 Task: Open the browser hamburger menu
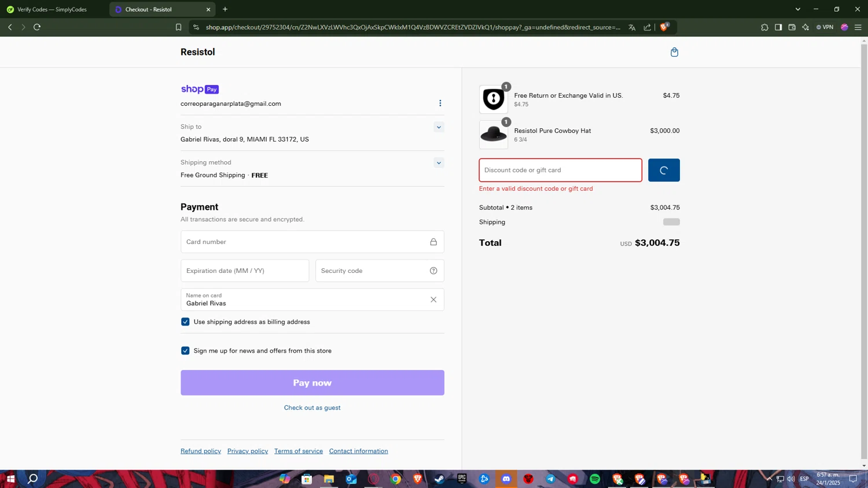click(858, 27)
